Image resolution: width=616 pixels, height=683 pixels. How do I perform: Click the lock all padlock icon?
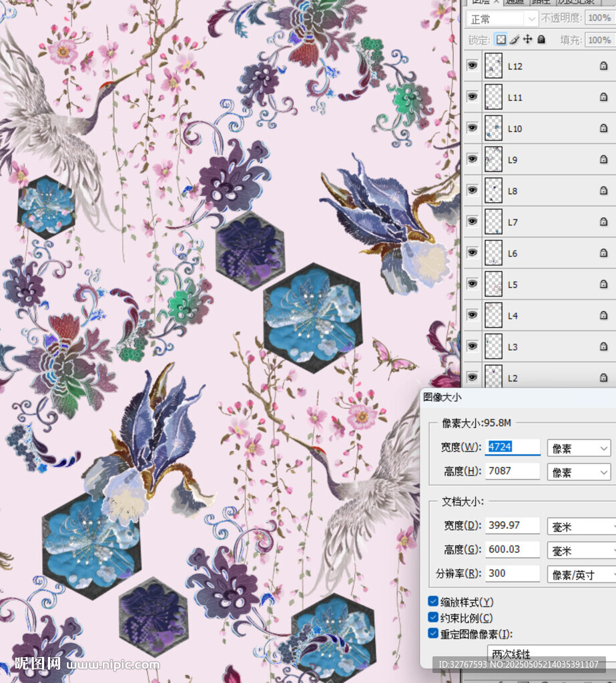coord(541,39)
